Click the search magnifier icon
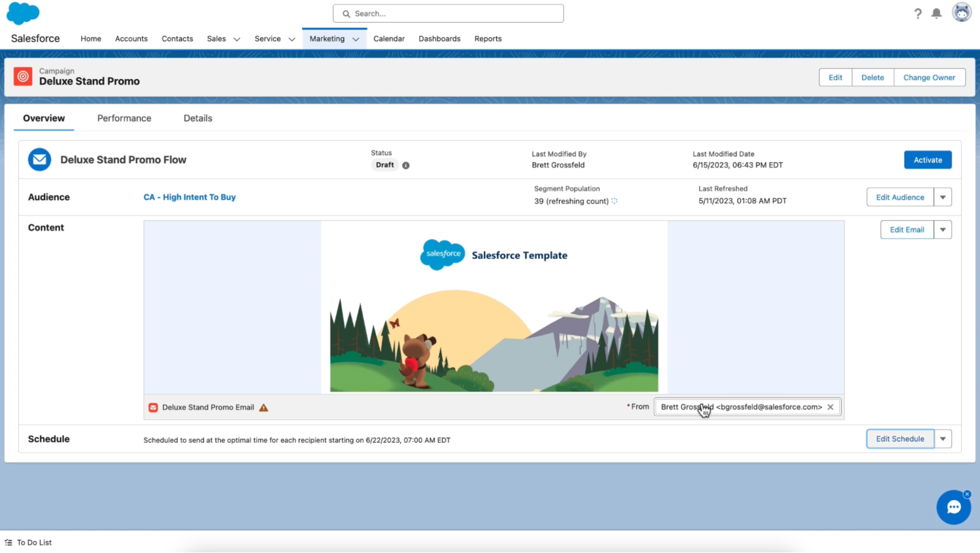 [x=346, y=14]
